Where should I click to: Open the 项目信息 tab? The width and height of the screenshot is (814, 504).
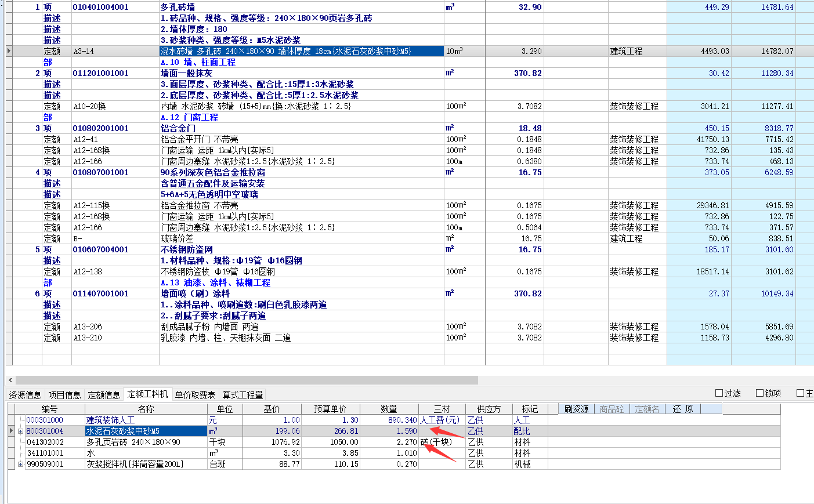64,395
